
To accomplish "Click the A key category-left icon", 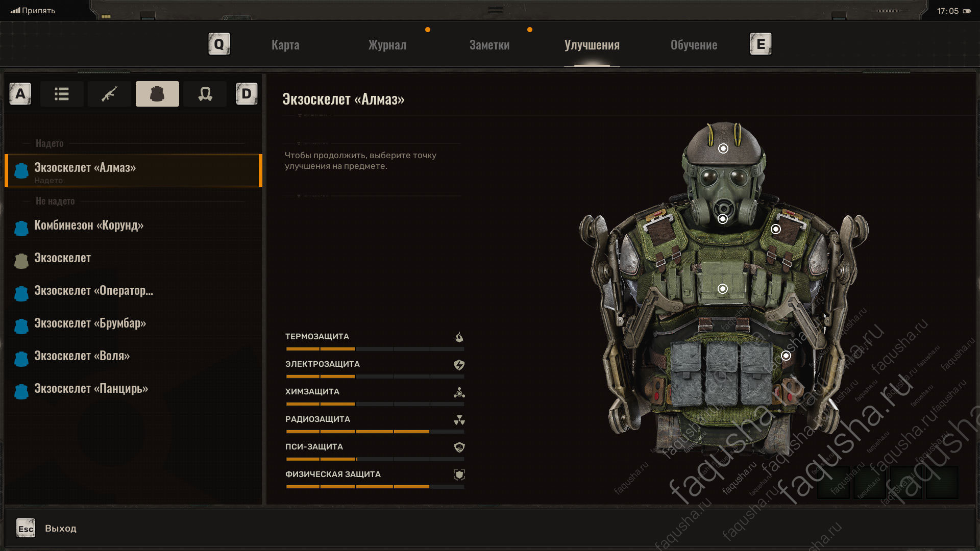I will 20,94.
